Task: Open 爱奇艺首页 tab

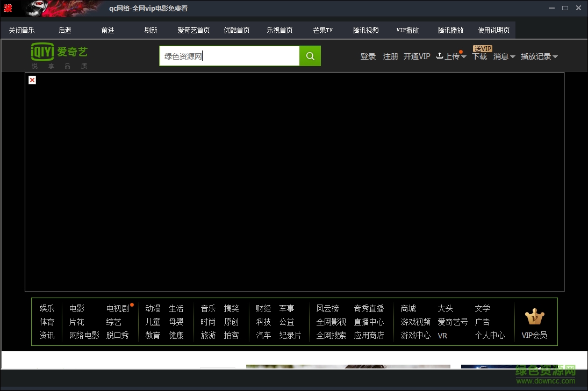Action: point(193,30)
